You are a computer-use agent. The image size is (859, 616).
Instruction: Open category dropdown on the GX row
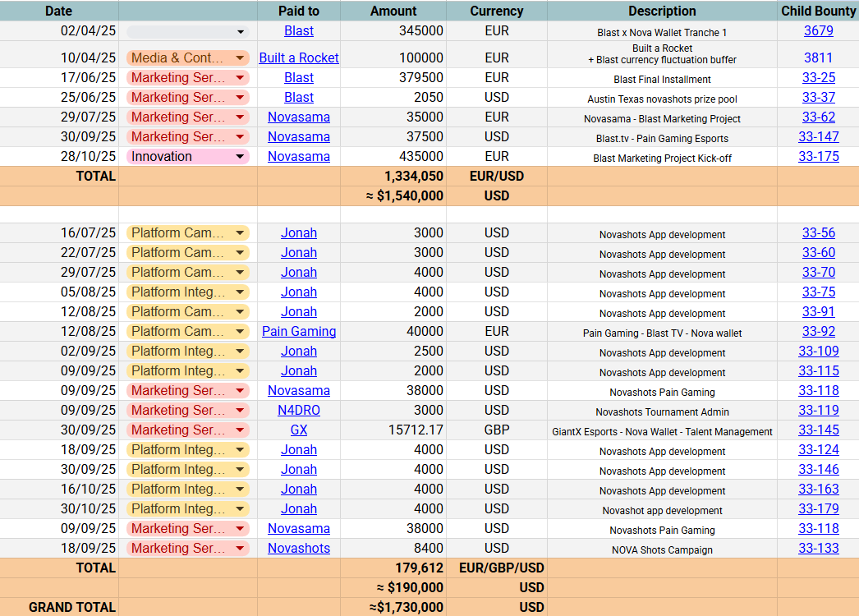click(x=188, y=430)
